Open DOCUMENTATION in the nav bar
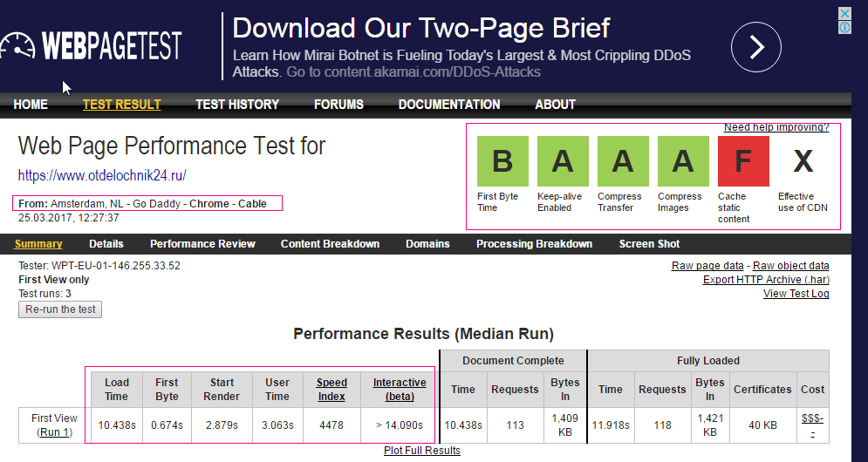The height and width of the screenshot is (462, 868). (x=449, y=105)
